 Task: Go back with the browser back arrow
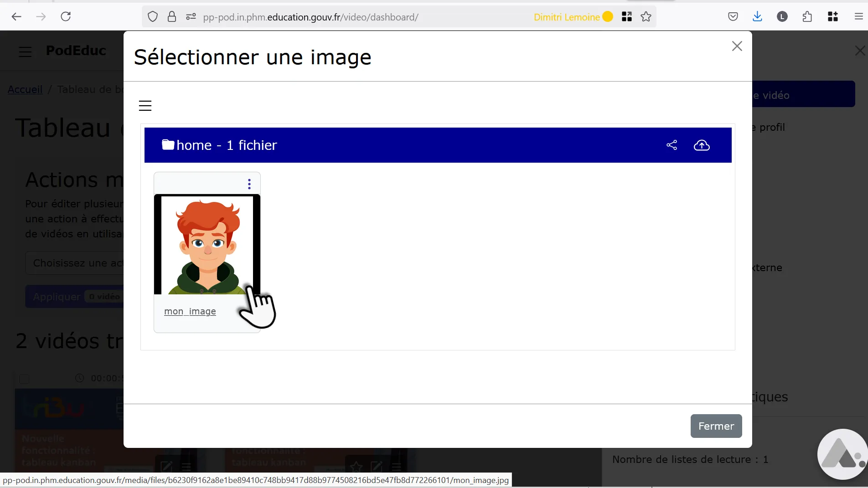tap(16, 17)
